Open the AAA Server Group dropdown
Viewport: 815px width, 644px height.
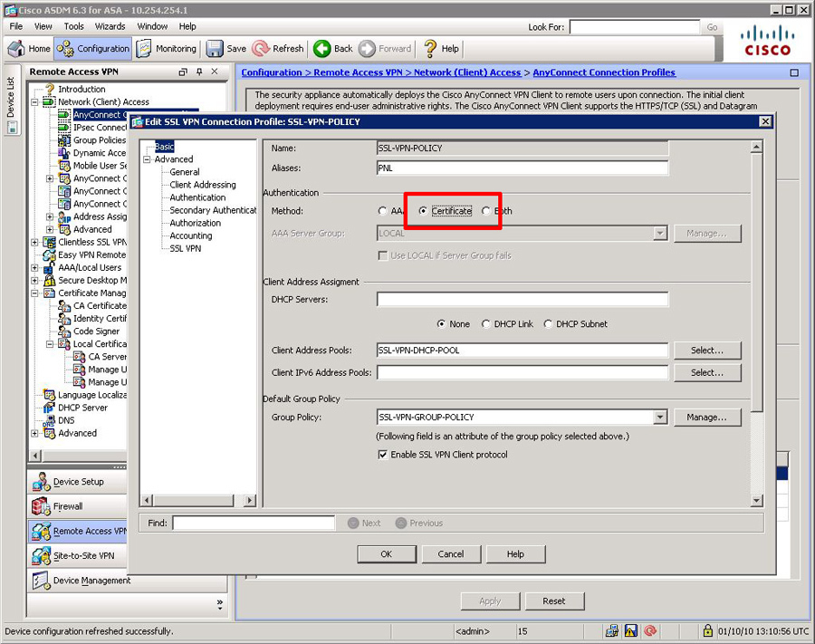coord(660,233)
